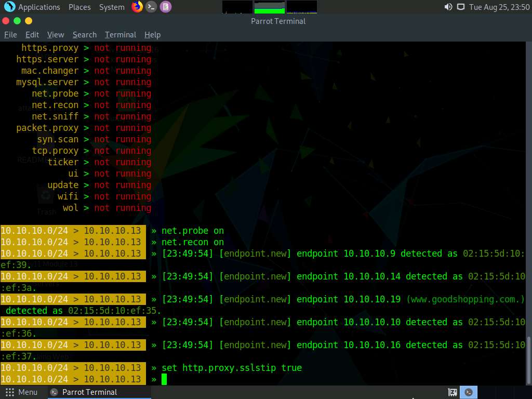Open the Search menu
This screenshot has height=399, width=532.
85,35
